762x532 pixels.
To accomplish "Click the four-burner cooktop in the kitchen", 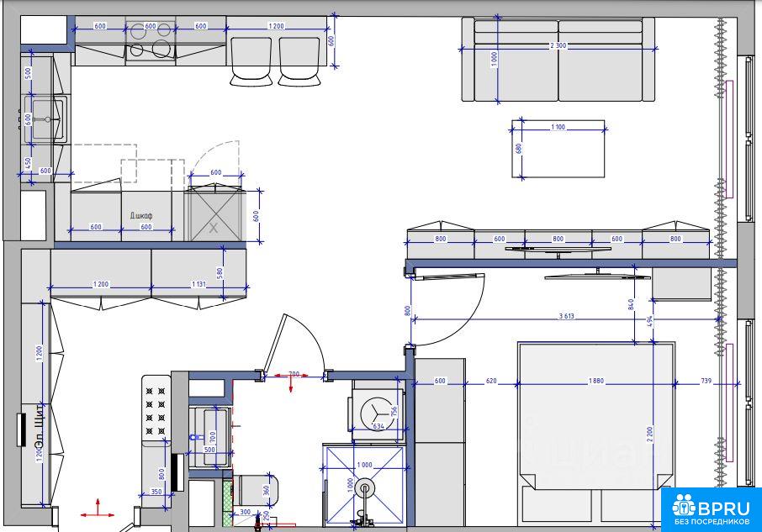I will tap(150, 40).
